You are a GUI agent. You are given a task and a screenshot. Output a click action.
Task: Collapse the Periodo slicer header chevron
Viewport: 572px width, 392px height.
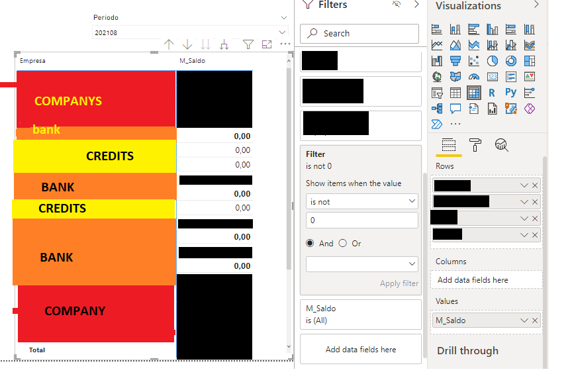pos(284,17)
